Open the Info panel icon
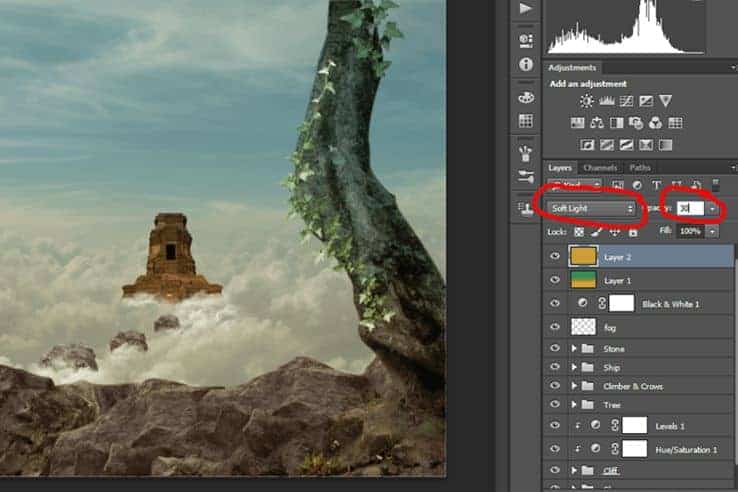738x492 pixels. tap(526, 65)
